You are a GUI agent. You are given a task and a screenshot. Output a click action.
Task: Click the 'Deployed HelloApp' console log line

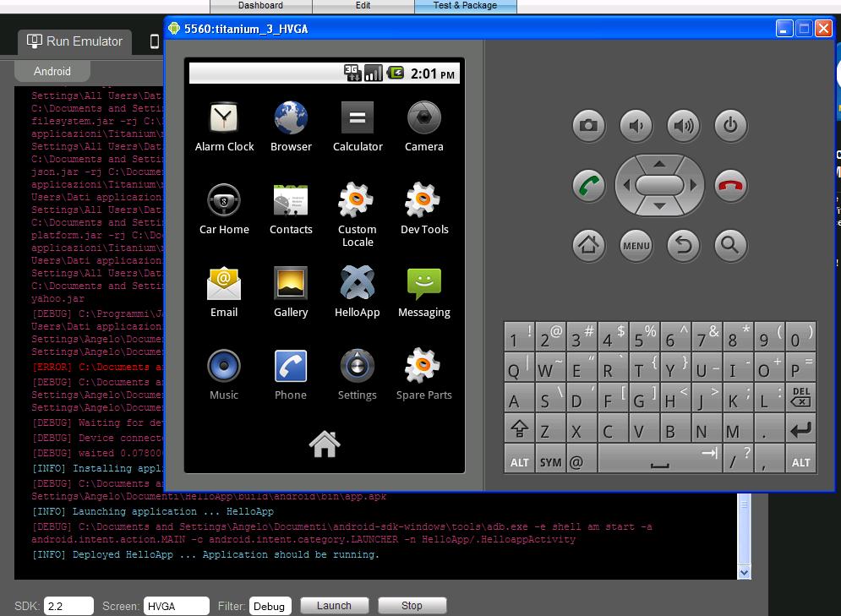[x=205, y=554]
